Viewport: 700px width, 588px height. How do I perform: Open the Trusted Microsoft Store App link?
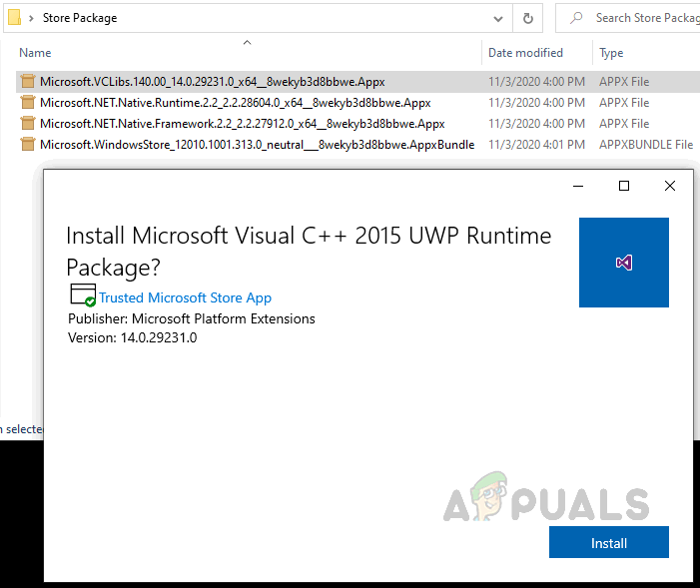click(x=185, y=297)
